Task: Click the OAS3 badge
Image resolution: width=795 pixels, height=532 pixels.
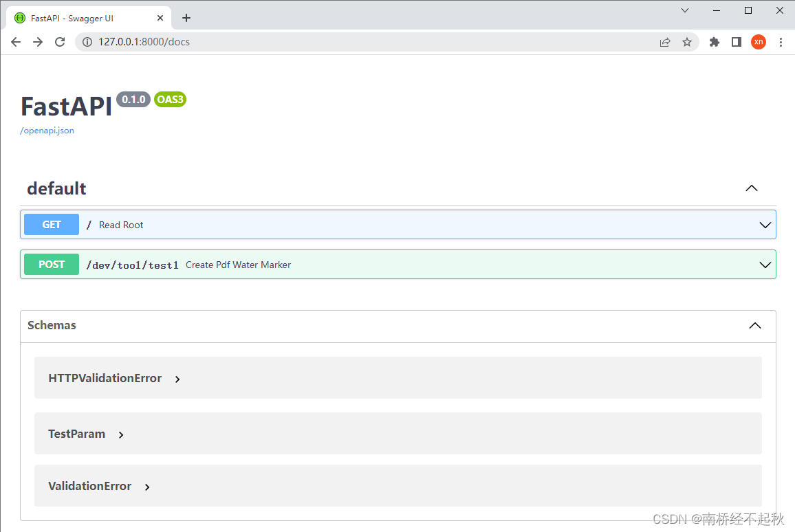Action: (x=170, y=99)
